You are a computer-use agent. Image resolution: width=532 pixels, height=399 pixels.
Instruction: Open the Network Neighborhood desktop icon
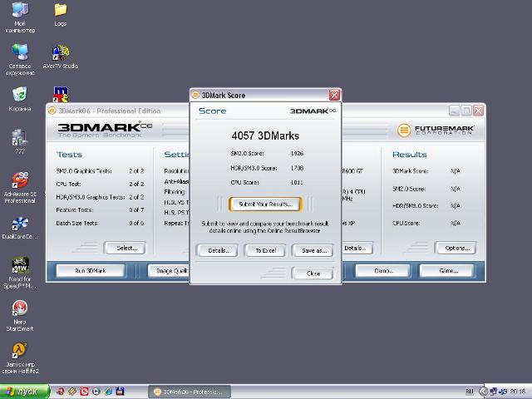pos(20,60)
